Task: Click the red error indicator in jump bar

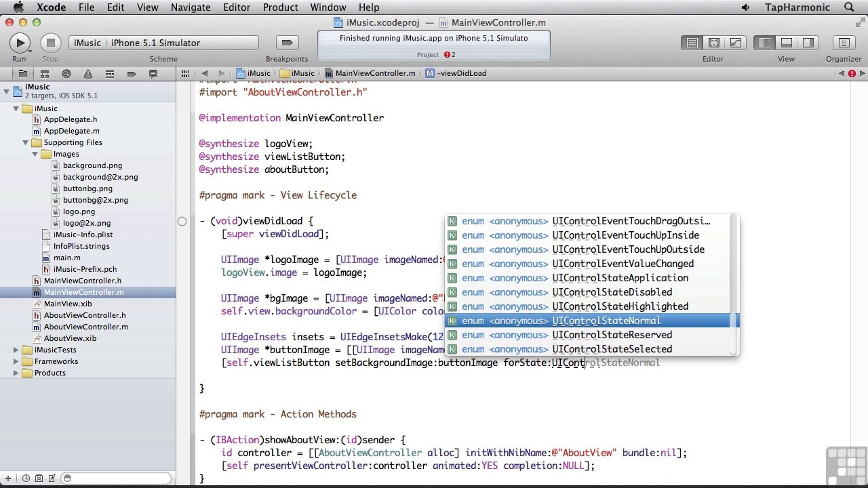Action: tap(852, 73)
